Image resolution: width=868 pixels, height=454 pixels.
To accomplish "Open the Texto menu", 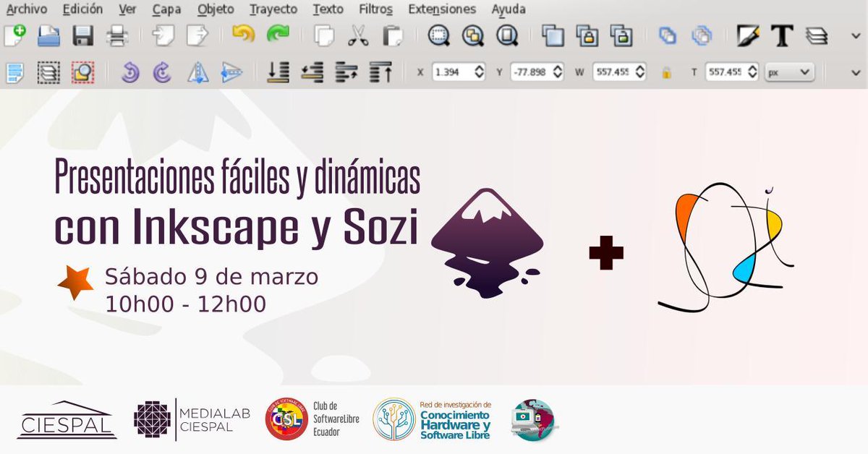I will [x=328, y=9].
